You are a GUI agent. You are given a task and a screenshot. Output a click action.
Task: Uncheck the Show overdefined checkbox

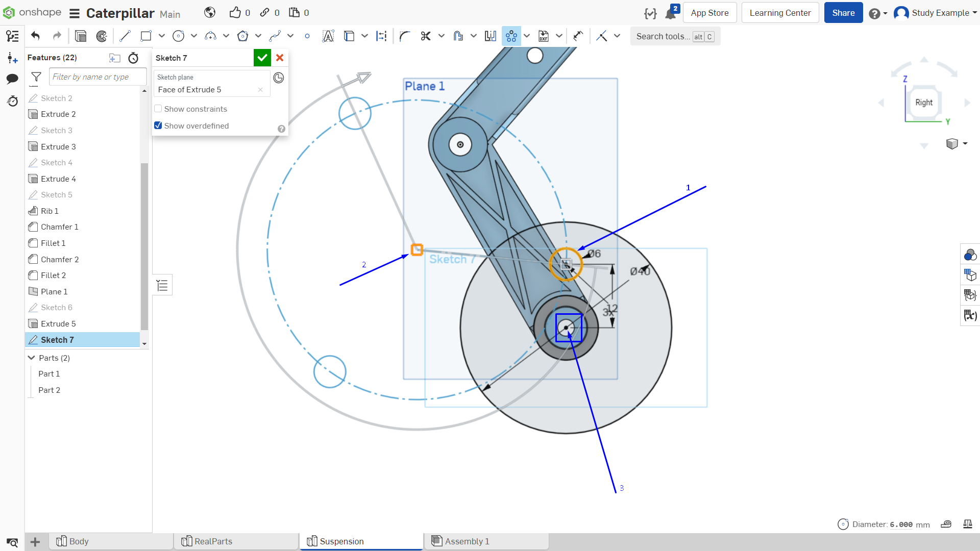(158, 126)
